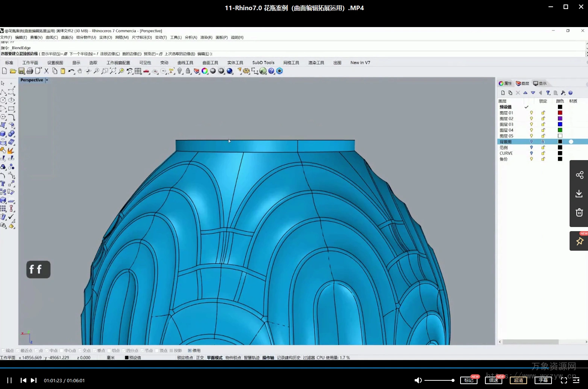Toggle the 停用 object snap checkbox

[190, 351]
